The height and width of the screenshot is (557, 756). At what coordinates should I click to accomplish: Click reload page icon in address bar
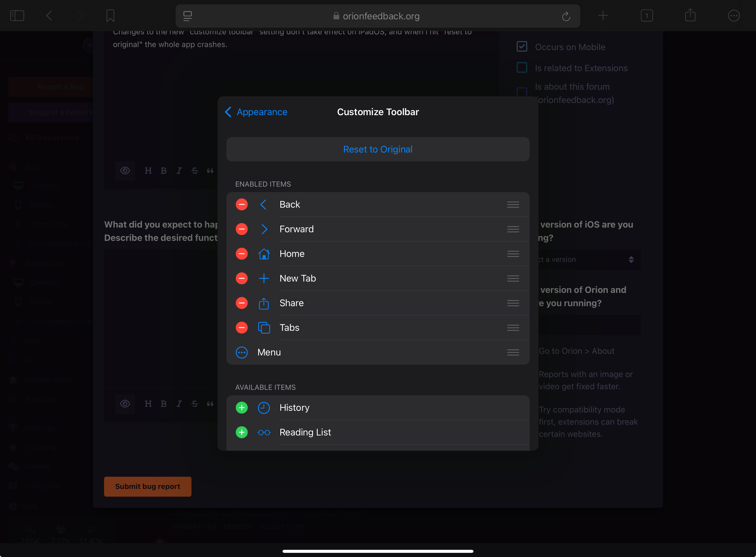[x=566, y=16]
